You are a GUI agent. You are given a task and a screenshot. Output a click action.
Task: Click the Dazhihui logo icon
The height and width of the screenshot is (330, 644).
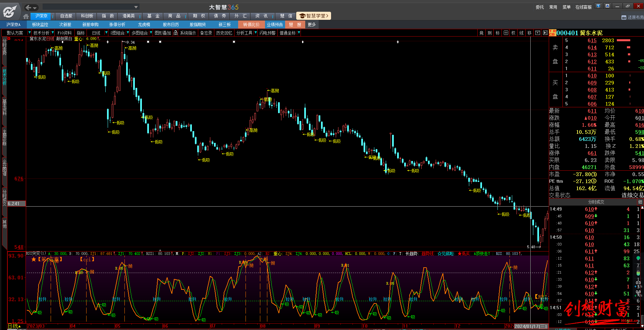[x=10, y=12]
